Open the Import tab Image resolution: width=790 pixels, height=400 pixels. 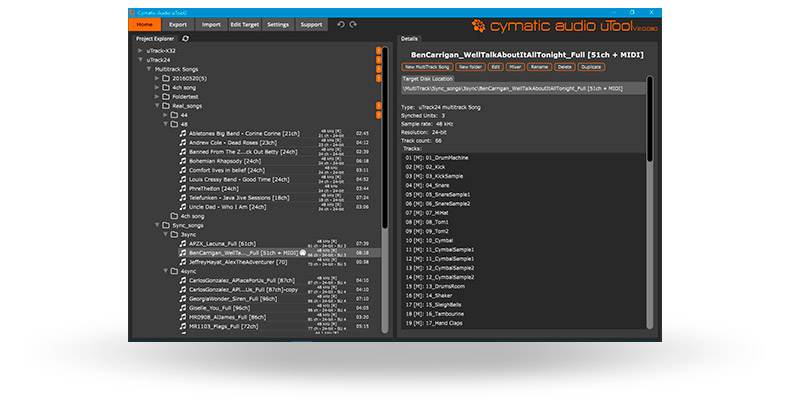(211, 24)
